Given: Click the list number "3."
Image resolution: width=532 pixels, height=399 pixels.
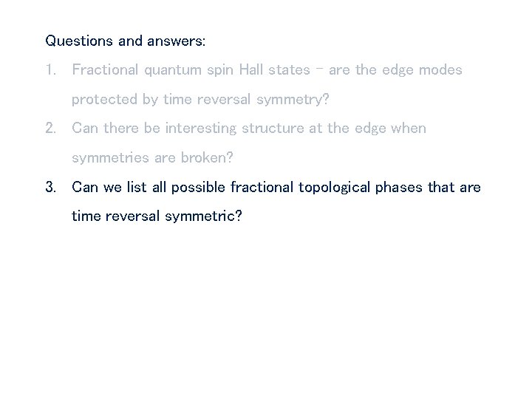Looking at the screenshot, I should point(51,187).
